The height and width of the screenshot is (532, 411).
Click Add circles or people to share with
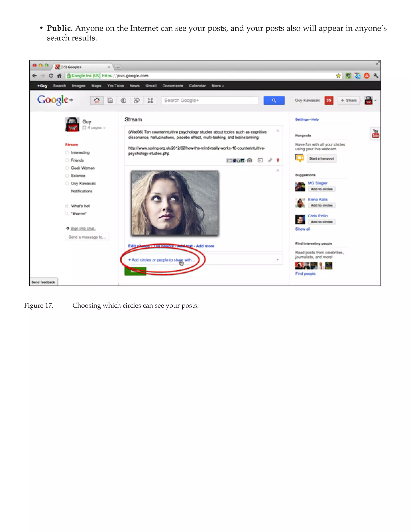(162, 260)
